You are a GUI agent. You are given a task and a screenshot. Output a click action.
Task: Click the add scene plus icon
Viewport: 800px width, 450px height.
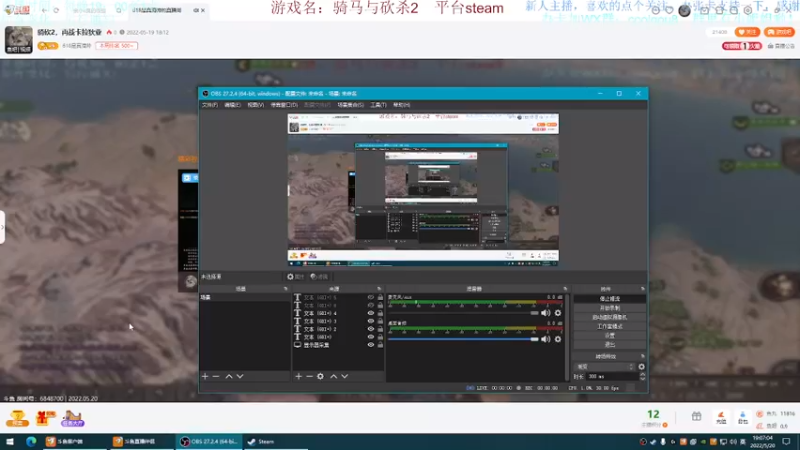[205, 376]
